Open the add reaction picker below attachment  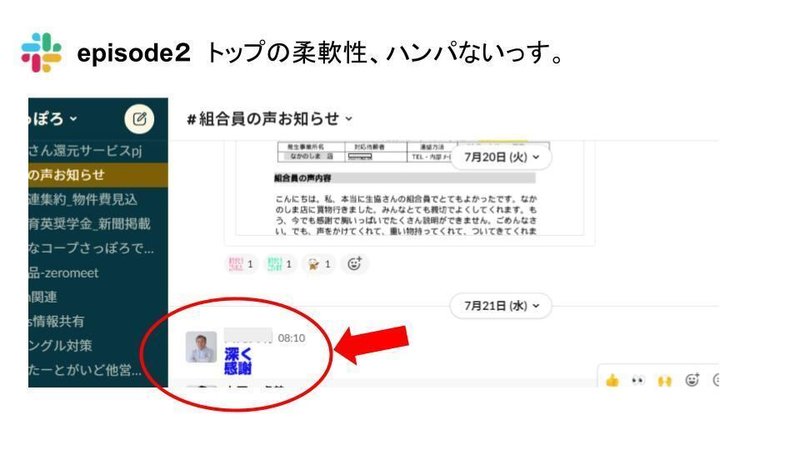355,264
